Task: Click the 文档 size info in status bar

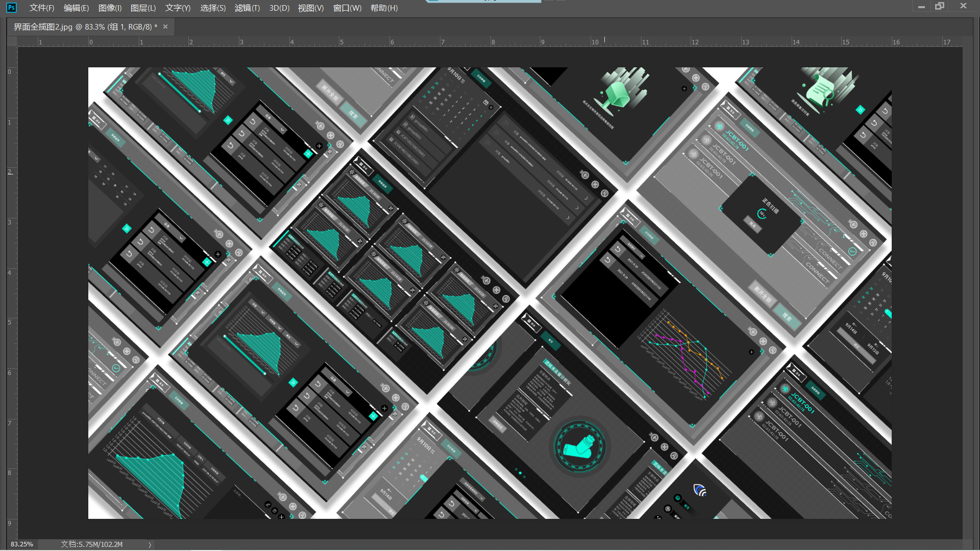Action: (x=92, y=544)
